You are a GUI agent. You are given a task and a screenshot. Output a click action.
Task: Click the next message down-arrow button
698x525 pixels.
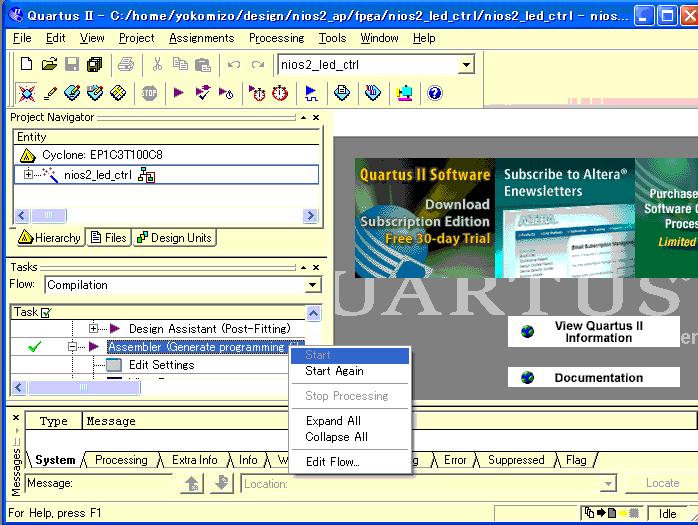222,484
